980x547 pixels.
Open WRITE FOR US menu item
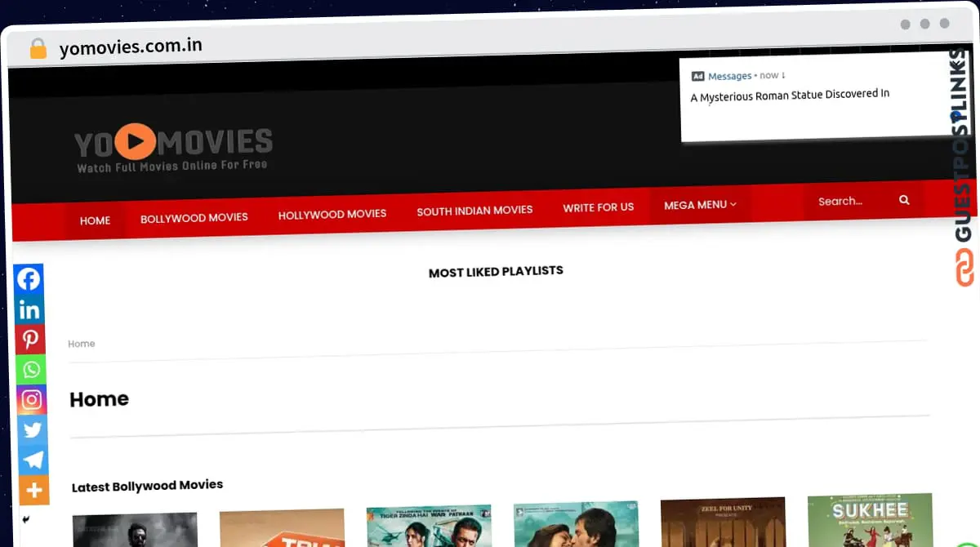click(598, 207)
